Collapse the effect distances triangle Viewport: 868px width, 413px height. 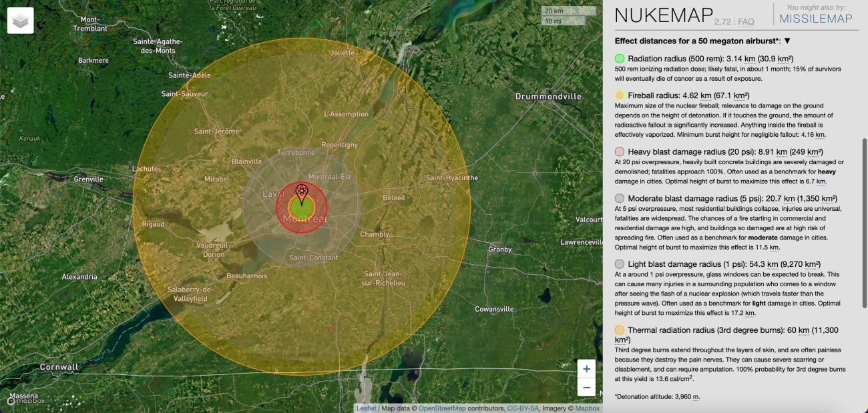[787, 41]
